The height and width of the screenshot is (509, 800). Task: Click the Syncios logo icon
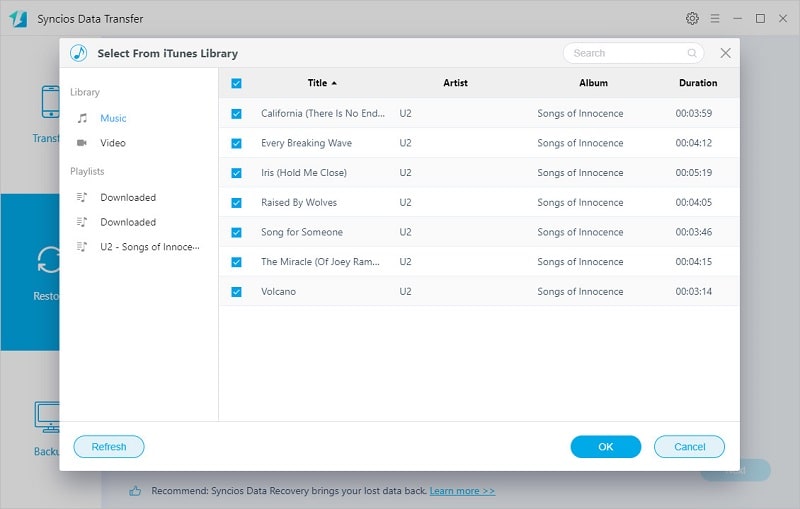(18, 19)
